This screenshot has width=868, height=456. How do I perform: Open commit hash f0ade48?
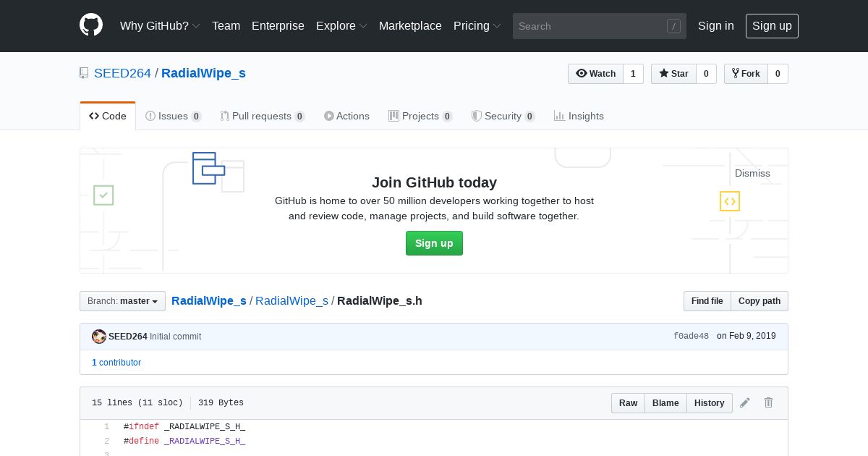(x=691, y=337)
